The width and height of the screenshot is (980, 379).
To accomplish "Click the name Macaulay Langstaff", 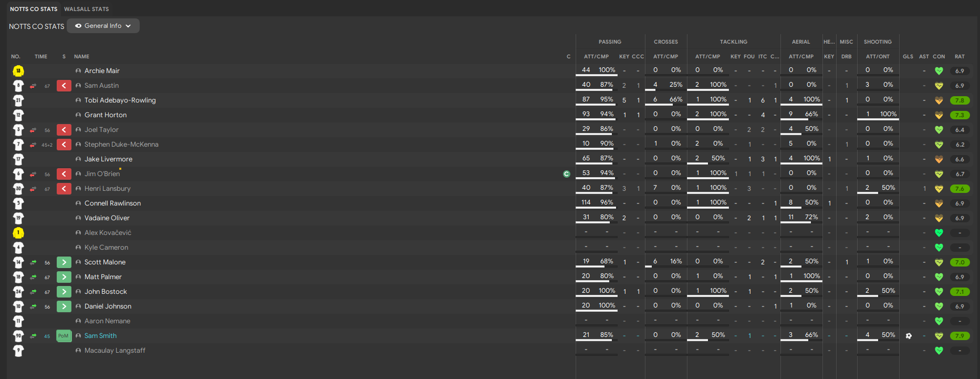I will [x=115, y=351].
